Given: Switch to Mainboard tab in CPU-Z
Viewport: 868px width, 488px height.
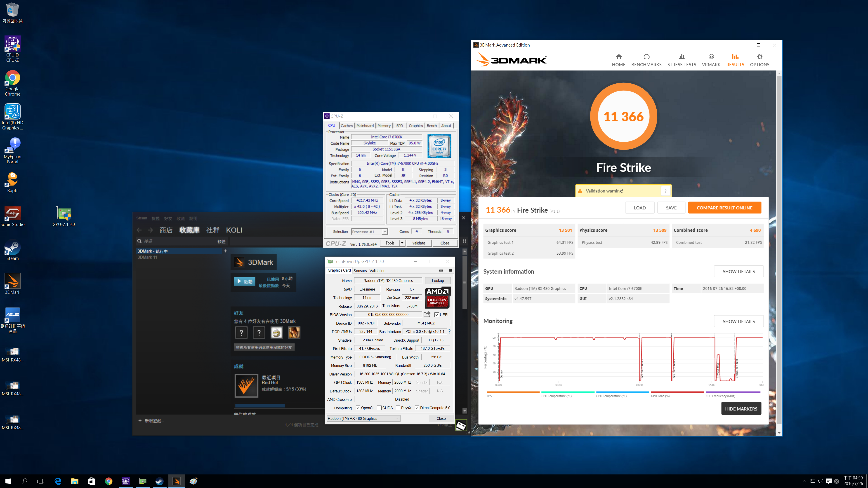Looking at the screenshot, I should tap(365, 126).
